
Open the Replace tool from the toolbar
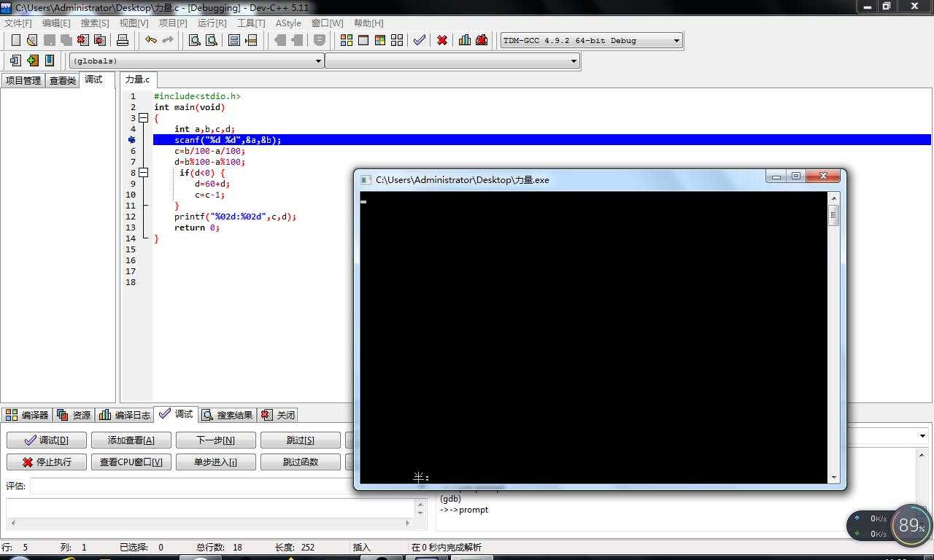[212, 40]
